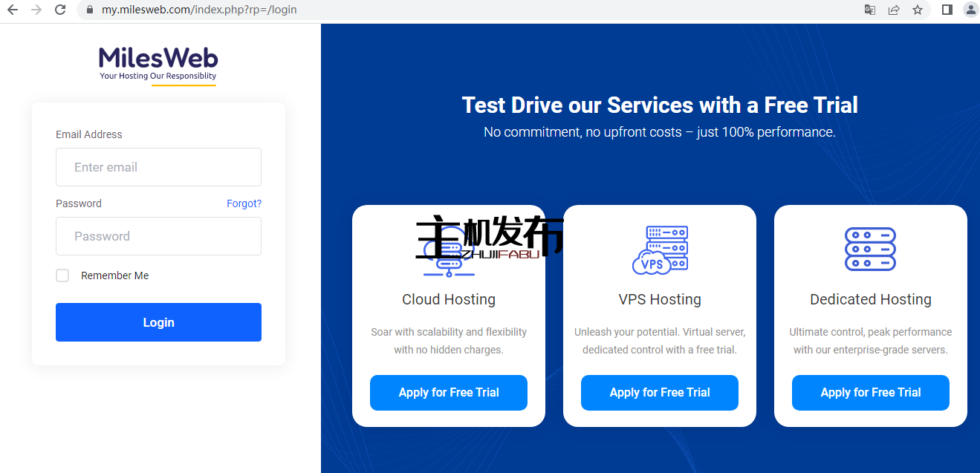Click the MilesWeb logo
980x473 pixels.
click(158, 64)
